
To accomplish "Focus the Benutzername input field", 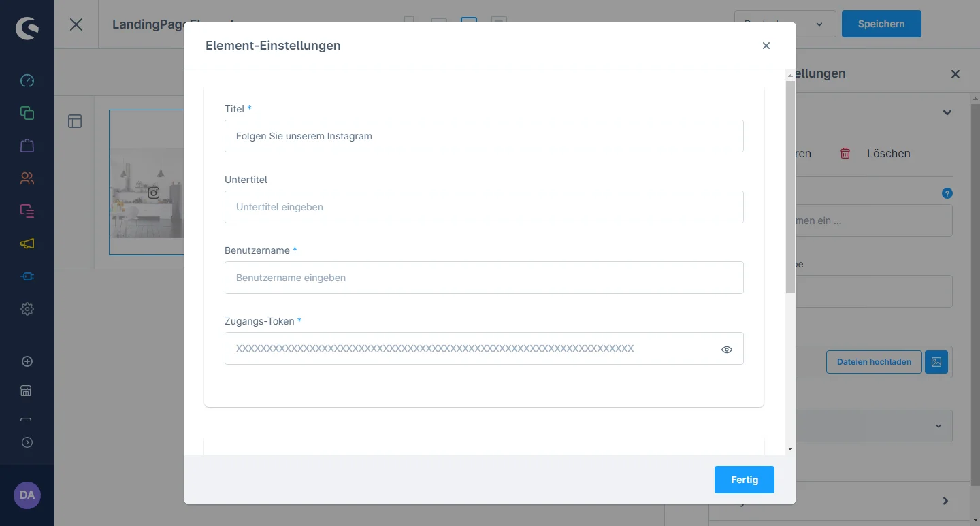I will [483, 278].
